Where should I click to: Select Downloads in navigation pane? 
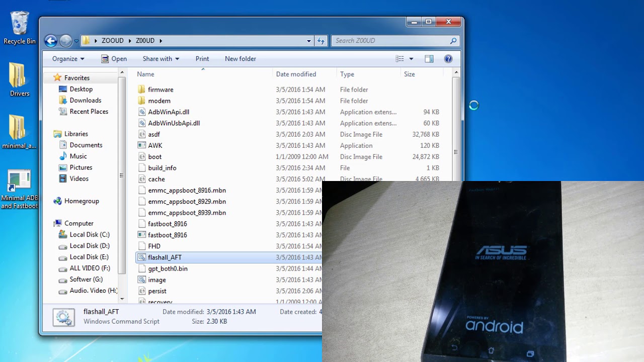(x=79, y=100)
